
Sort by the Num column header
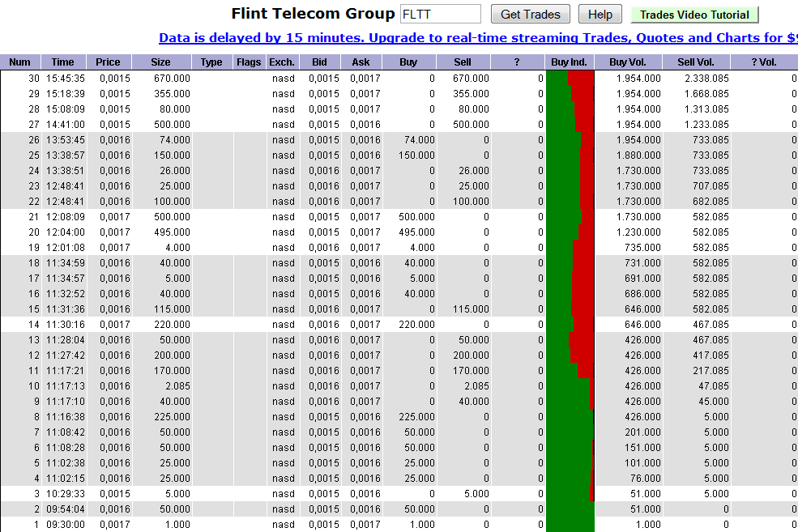point(19,62)
